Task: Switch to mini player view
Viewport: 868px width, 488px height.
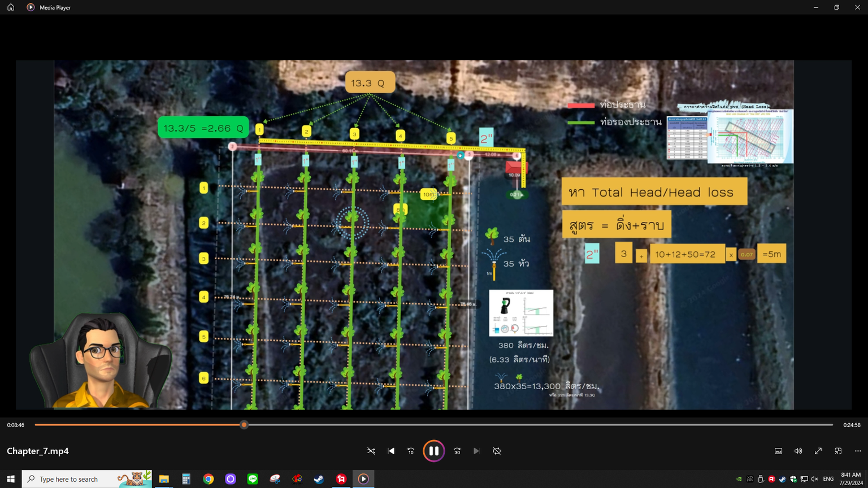Action: [838, 451]
